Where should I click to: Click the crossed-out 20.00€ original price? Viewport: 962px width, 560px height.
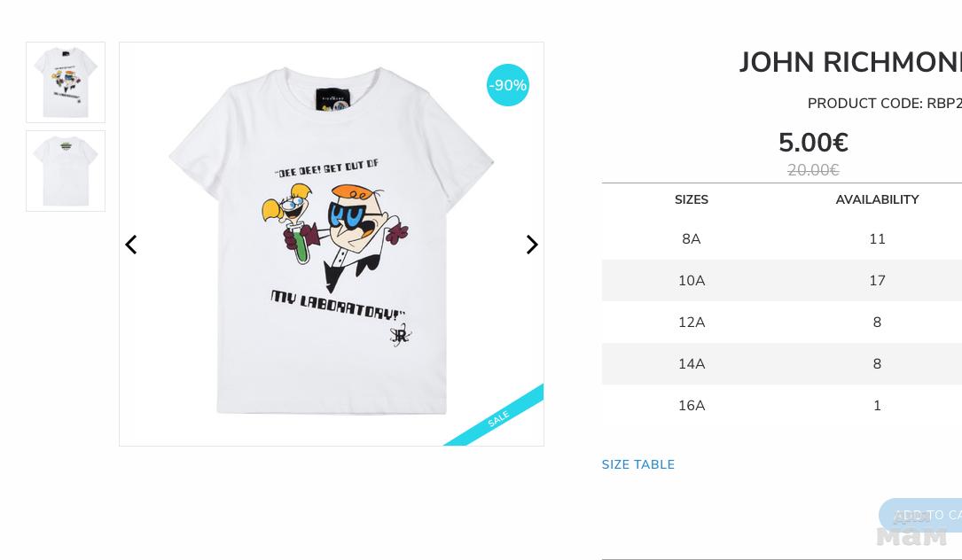tap(814, 170)
